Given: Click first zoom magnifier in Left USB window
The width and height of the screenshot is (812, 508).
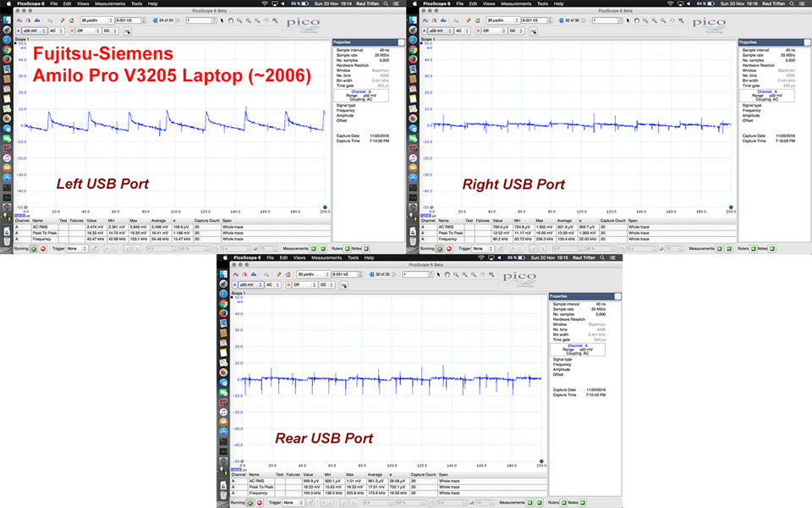Looking at the screenshot, I should 239,20.
